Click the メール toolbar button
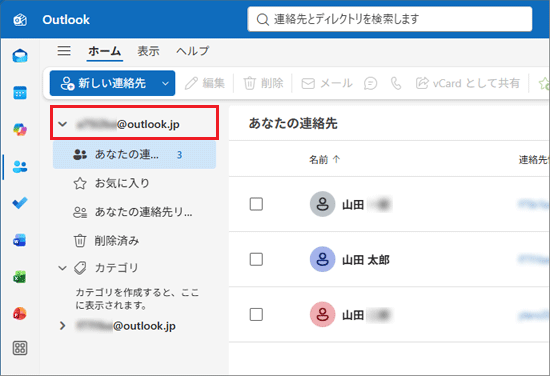This screenshot has height=376, width=550. coord(327,83)
